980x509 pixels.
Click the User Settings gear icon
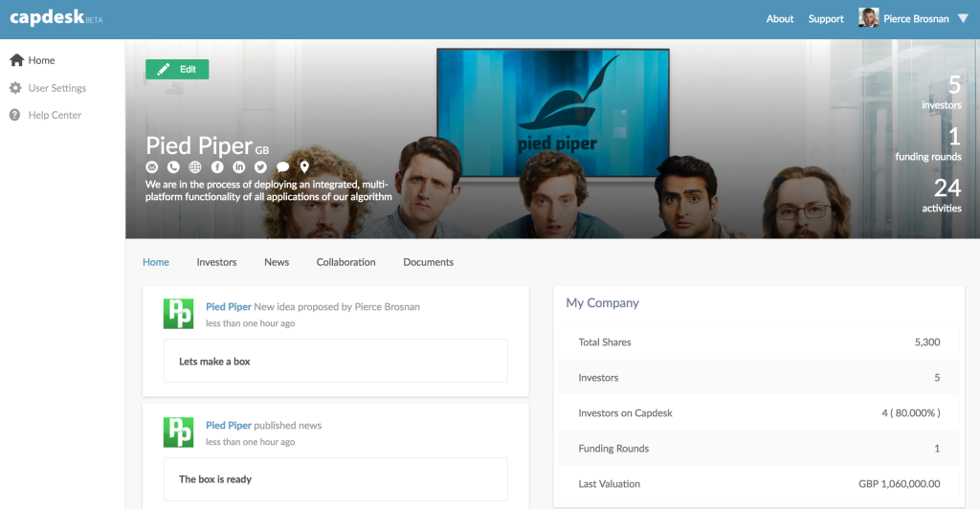point(15,88)
